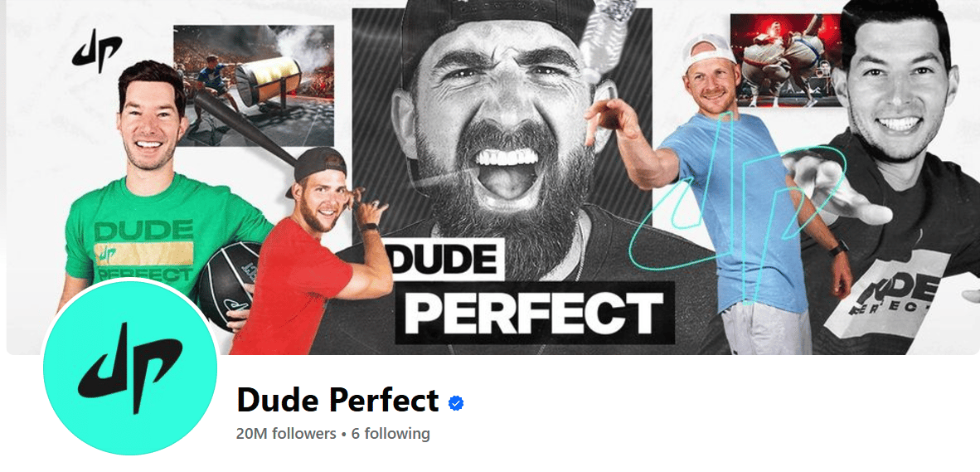This screenshot has height=472, width=980.
Task: Click the blue verified badge icon
Action: coord(456,403)
